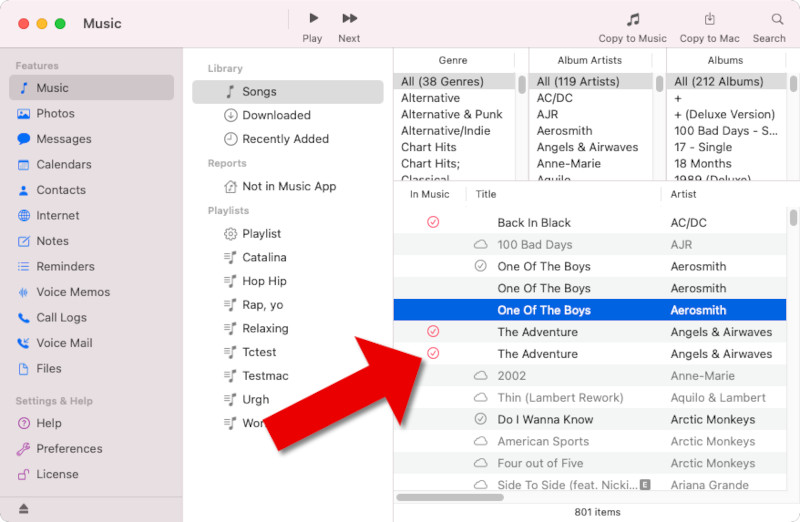800x522 pixels.
Task: Open the Hop Hip playlist
Action: (288, 281)
